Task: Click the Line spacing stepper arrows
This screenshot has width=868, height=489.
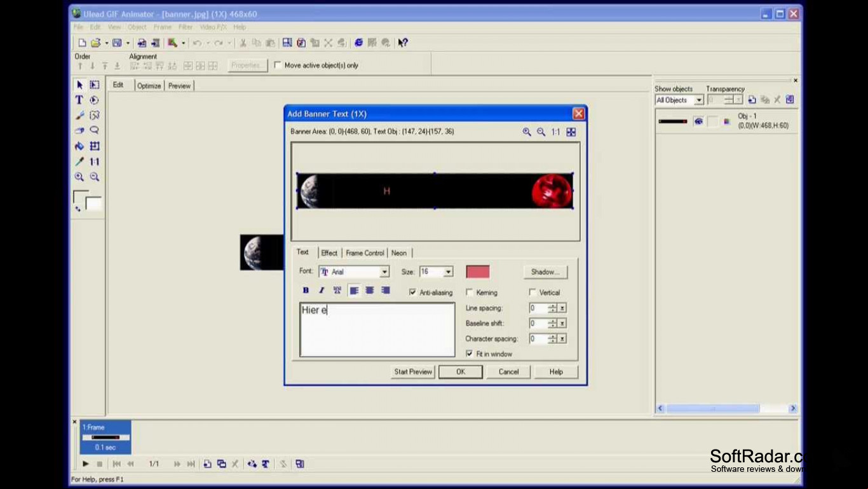Action: point(552,308)
